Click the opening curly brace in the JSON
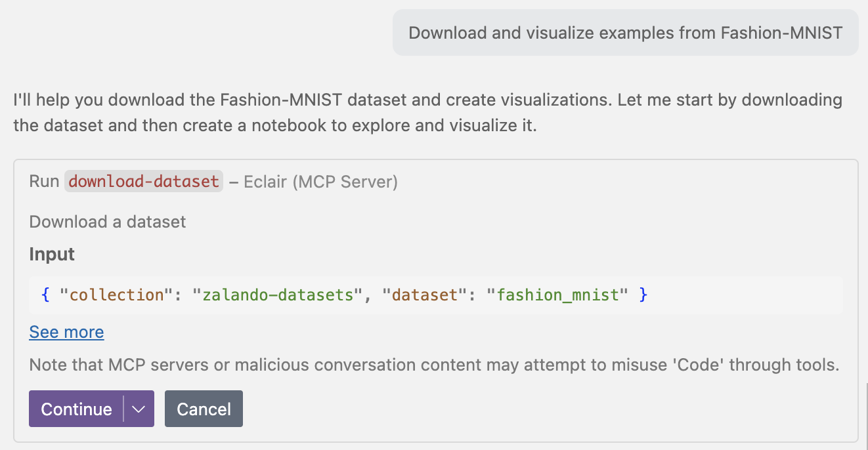The image size is (868, 450). 45,295
